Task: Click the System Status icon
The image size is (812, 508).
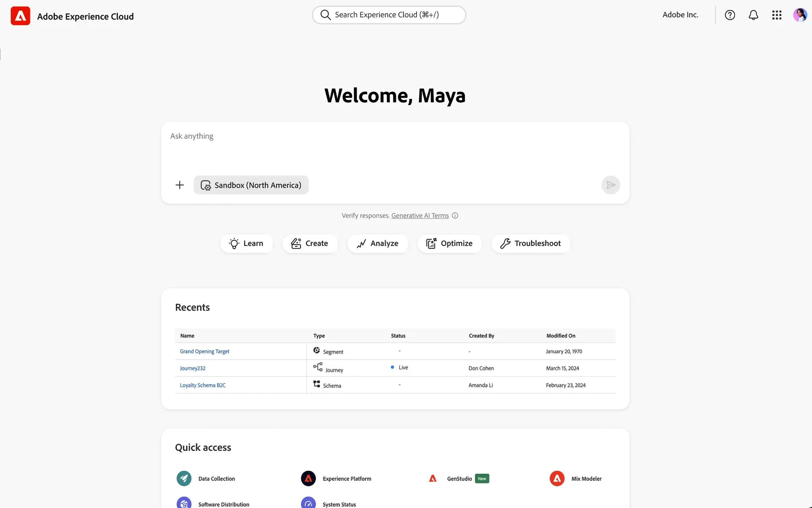Action: coord(308,503)
